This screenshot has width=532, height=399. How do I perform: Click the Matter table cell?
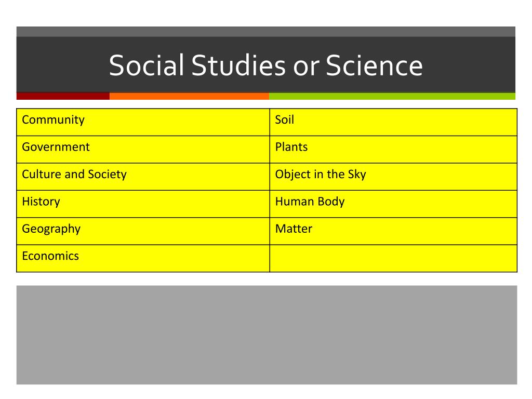pyautogui.click(x=394, y=231)
